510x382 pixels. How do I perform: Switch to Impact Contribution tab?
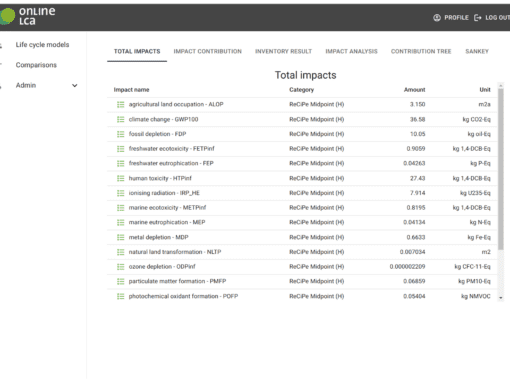click(207, 51)
